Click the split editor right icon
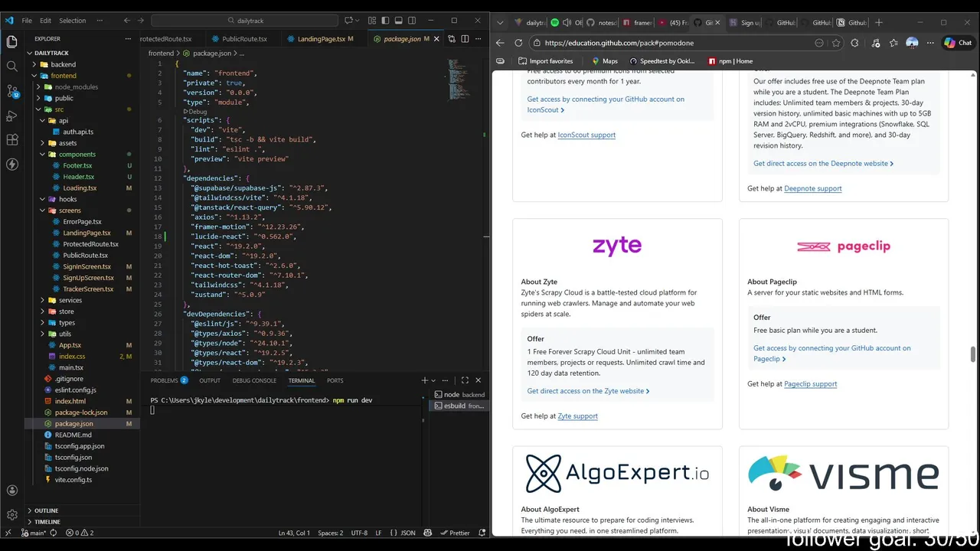Screen dimensions: 980x551 pos(464,38)
